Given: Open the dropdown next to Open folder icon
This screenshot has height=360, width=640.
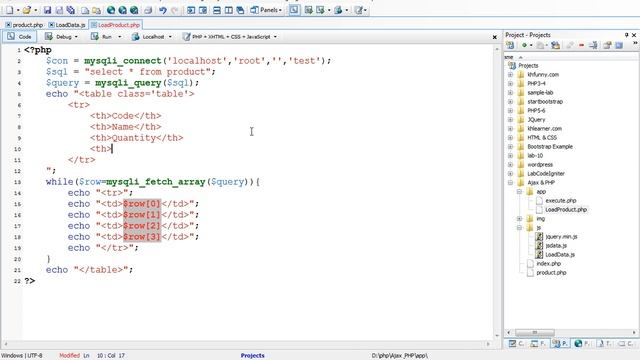Looking at the screenshot, I should click(x=36, y=10).
